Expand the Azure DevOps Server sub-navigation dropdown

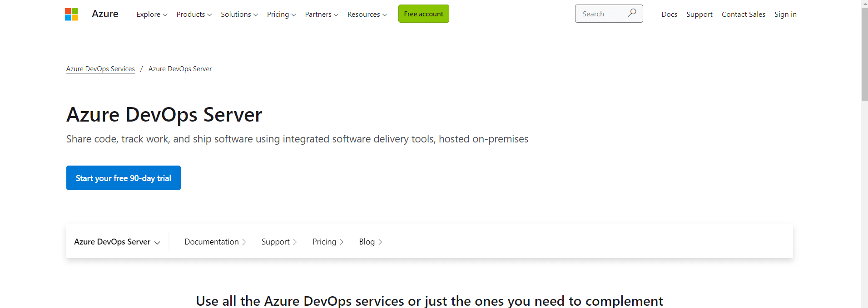pyautogui.click(x=117, y=242)
